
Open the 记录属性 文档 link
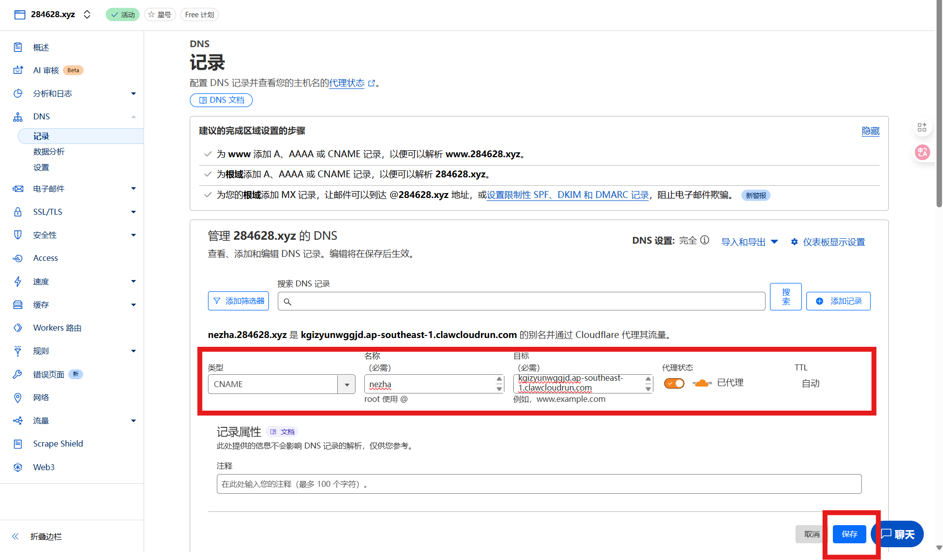282,431
